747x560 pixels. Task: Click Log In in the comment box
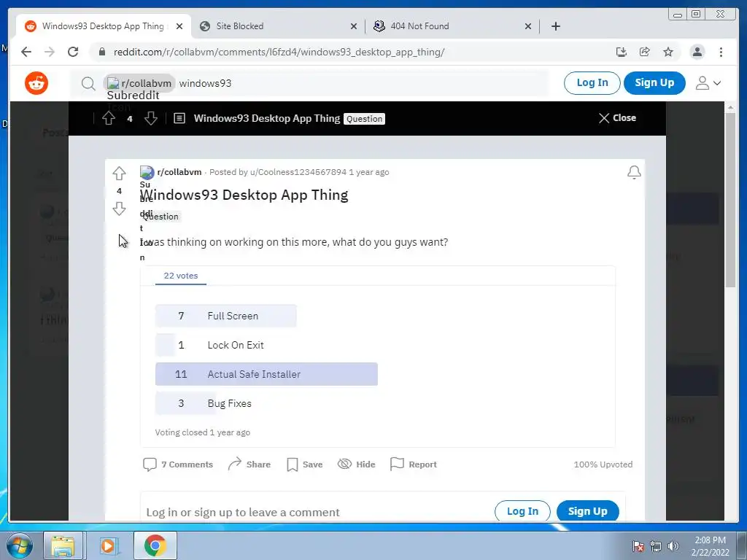522,511
